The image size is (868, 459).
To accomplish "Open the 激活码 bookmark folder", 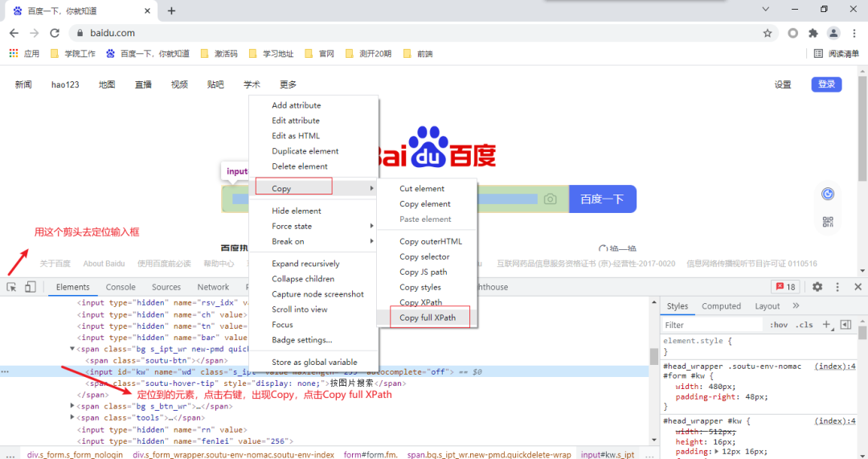I will pos(219,54).
